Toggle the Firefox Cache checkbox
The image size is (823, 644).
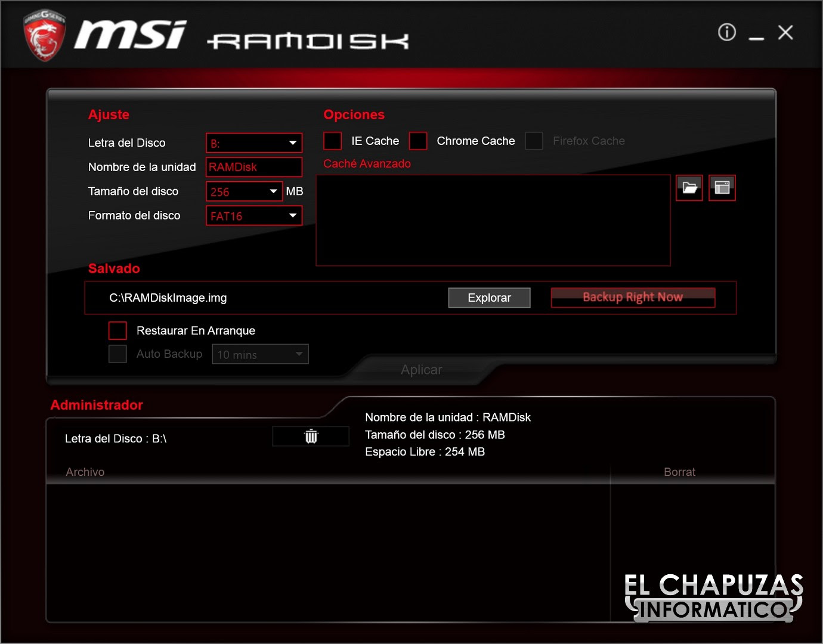pos(534,141)
